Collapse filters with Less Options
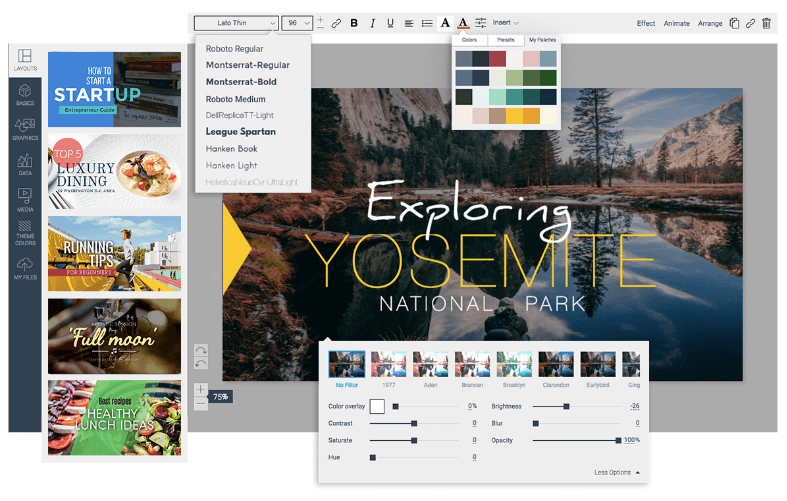The width and height of the screenshot is (787, 501). (x=616, y=472)
